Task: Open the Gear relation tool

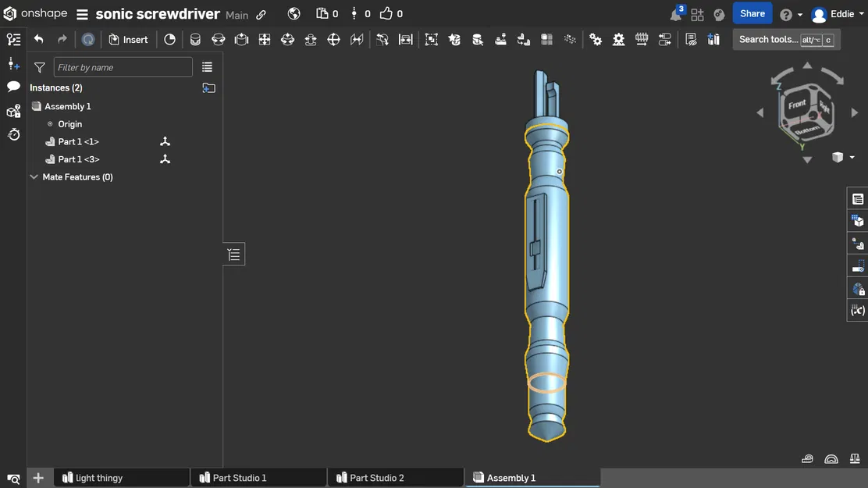Action: 596,39
